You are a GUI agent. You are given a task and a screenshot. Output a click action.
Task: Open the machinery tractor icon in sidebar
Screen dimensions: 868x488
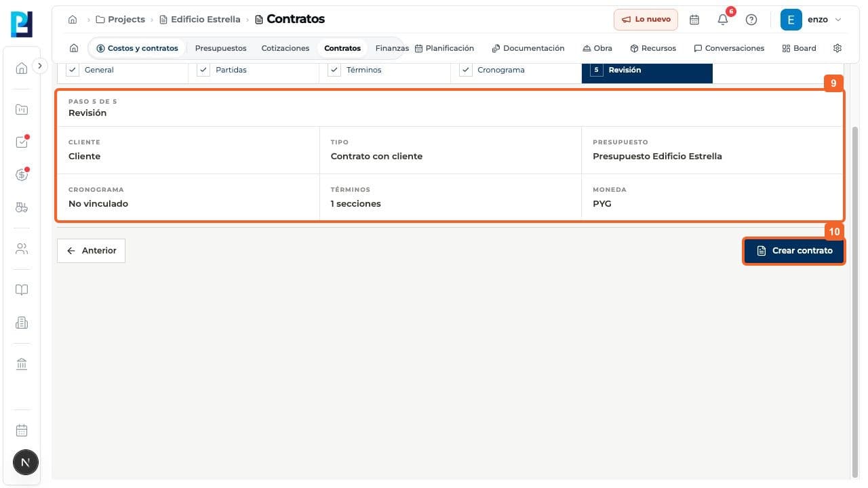tap(22, 208)
